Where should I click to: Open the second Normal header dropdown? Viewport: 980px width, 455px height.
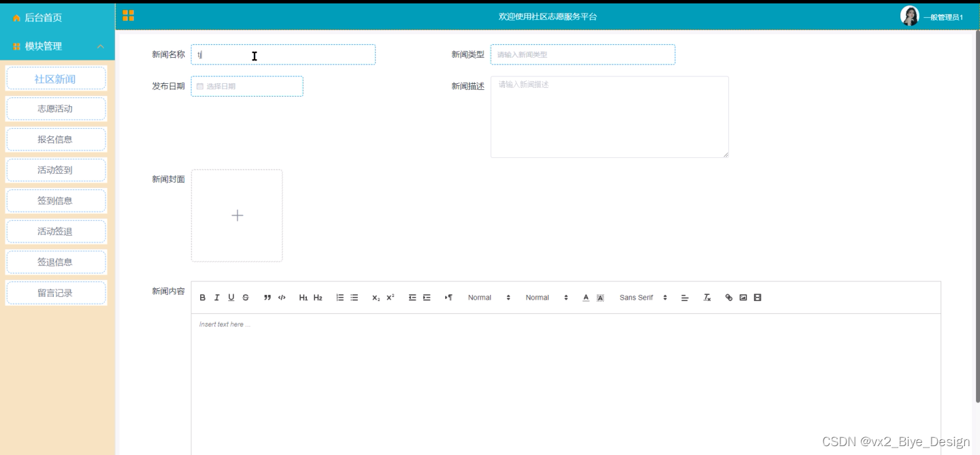[x=546, y=298]
